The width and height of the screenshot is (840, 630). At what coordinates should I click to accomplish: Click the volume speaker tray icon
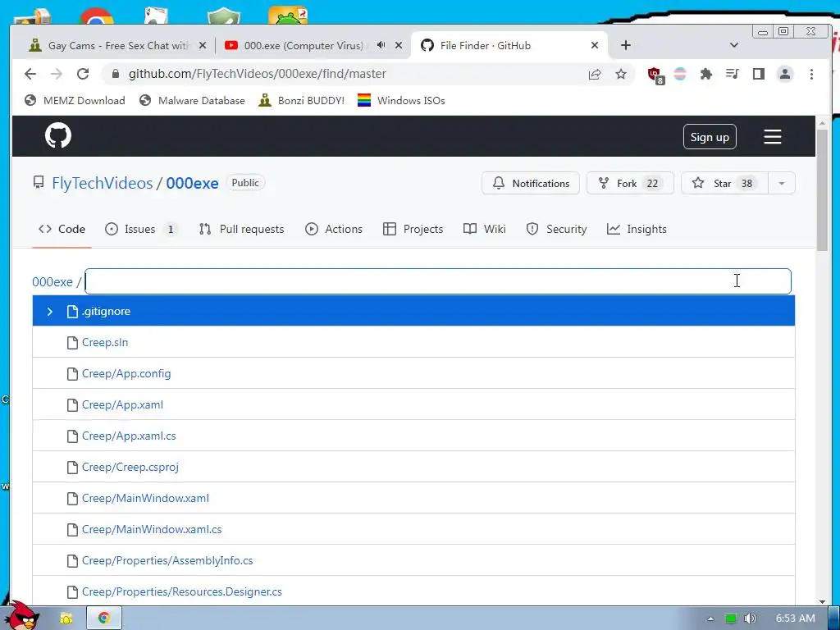[751, 619]
